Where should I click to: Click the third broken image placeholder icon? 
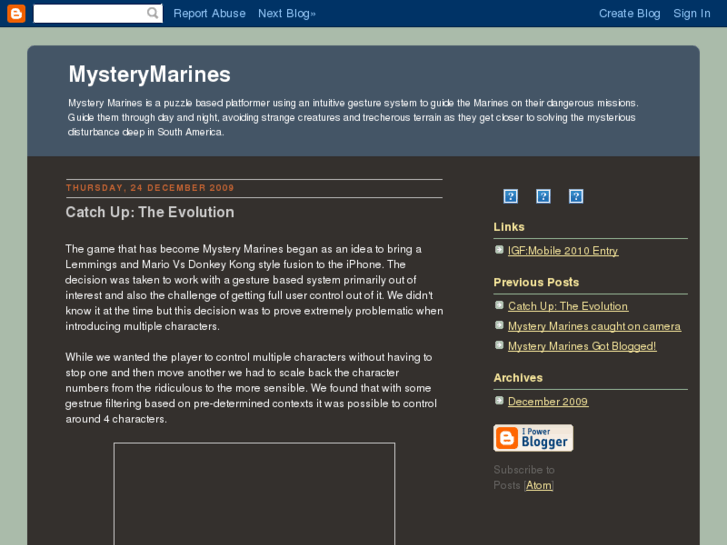pos(576,196)
